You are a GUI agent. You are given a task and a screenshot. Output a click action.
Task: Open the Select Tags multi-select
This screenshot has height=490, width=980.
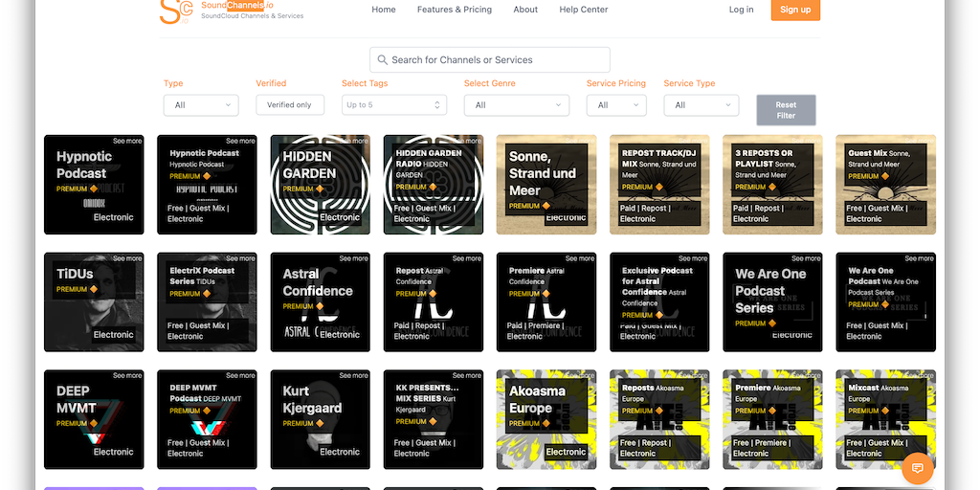coord(394,105)
